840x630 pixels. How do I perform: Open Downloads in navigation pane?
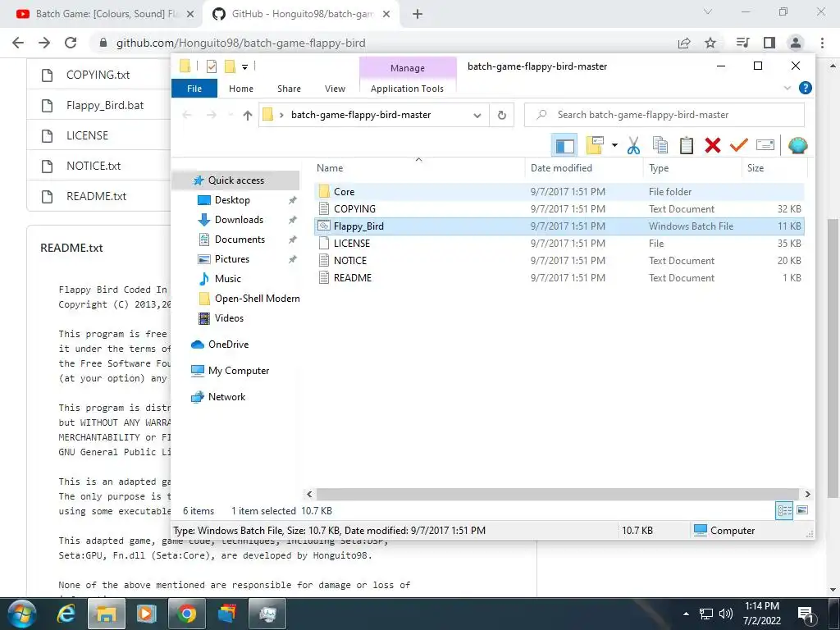pyautogui.click(x=239, y=220)
